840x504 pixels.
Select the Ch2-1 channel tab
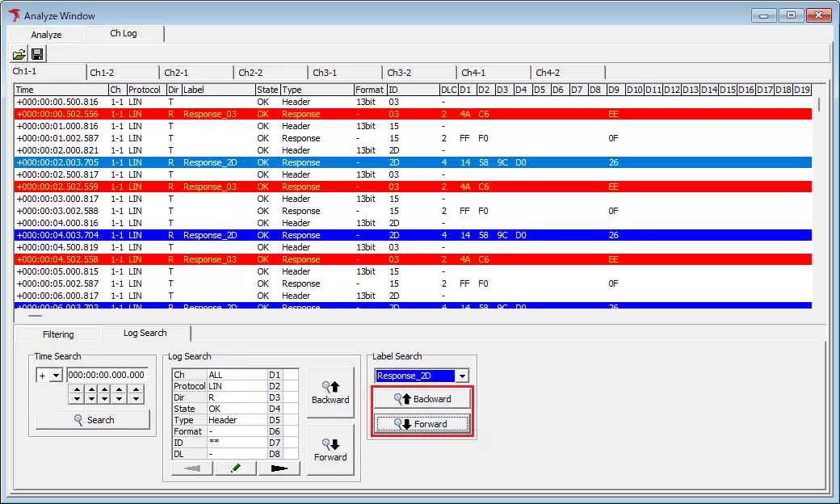coord(176,73)
